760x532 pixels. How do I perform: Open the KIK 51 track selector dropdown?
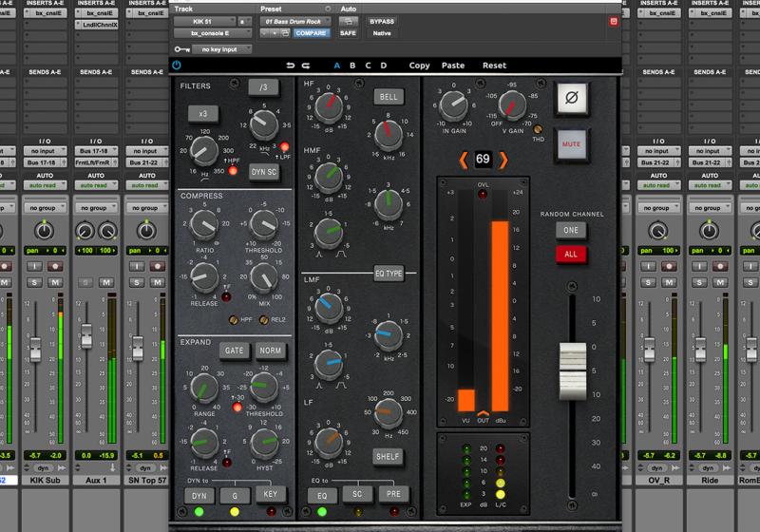pos(205,21)
